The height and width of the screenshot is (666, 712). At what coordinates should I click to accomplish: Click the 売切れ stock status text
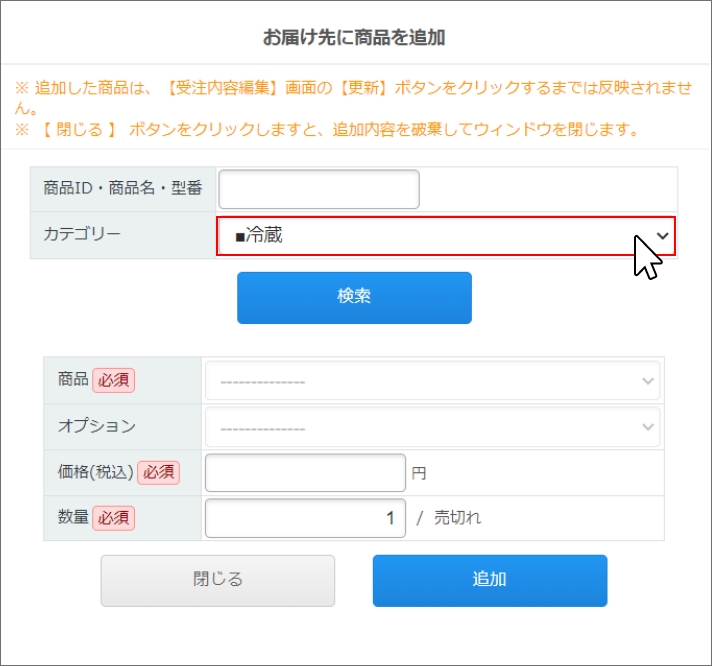pyautogui.click(x=457, y=518)
